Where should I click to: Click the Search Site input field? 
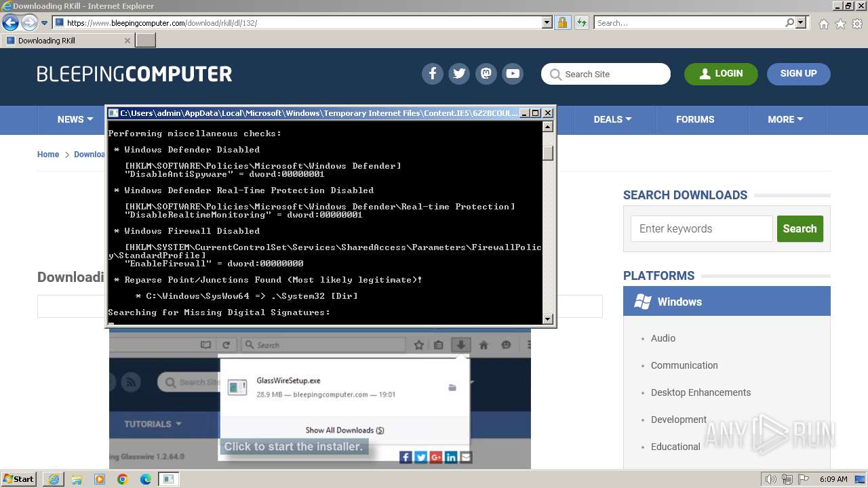[x=606, y=74]
